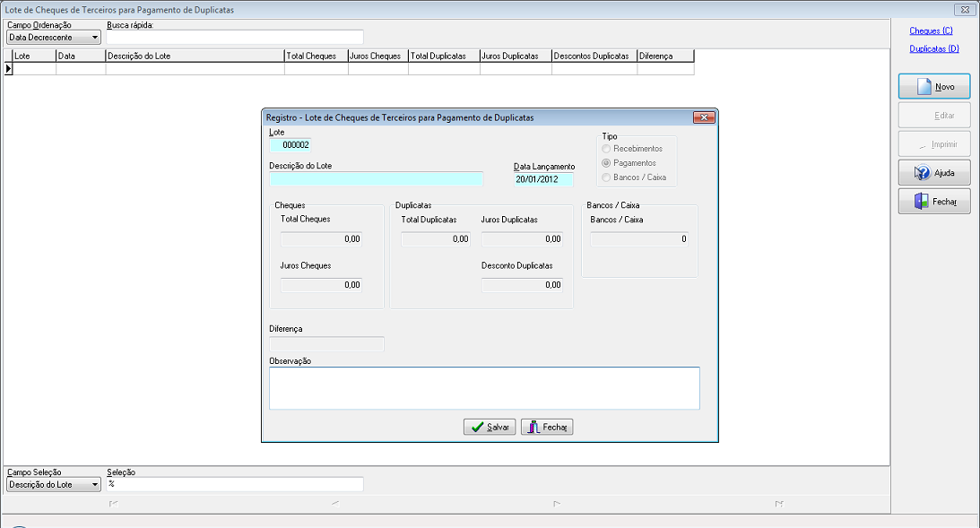Viewport: 980px width, 528px height.
Task: Click green checkmark Salvar button
Action: [x=490, y=427]
